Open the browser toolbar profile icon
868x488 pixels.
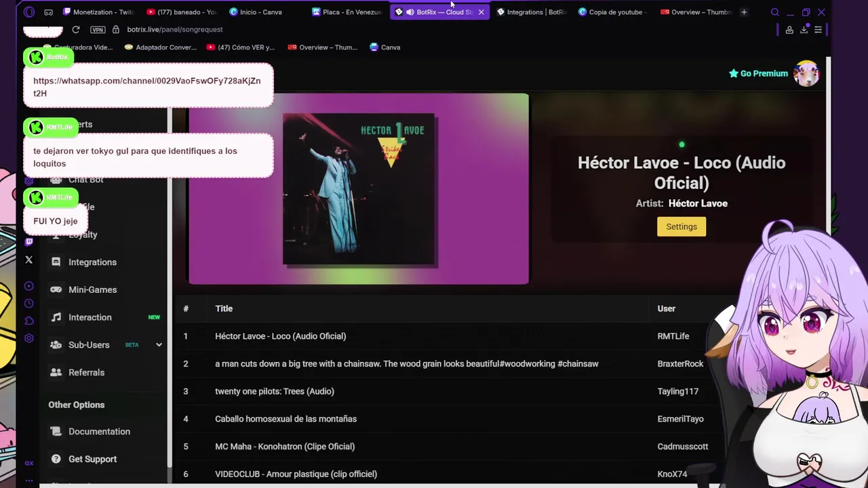(x=789, y=30)
